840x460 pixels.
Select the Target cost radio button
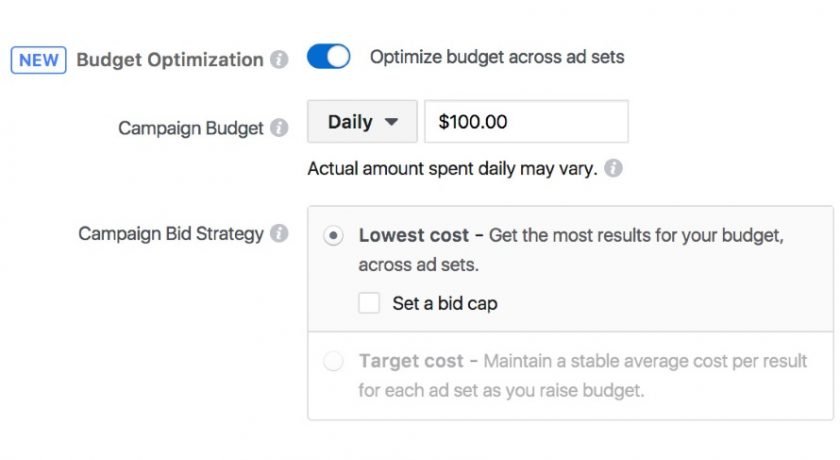coord(333,361)
